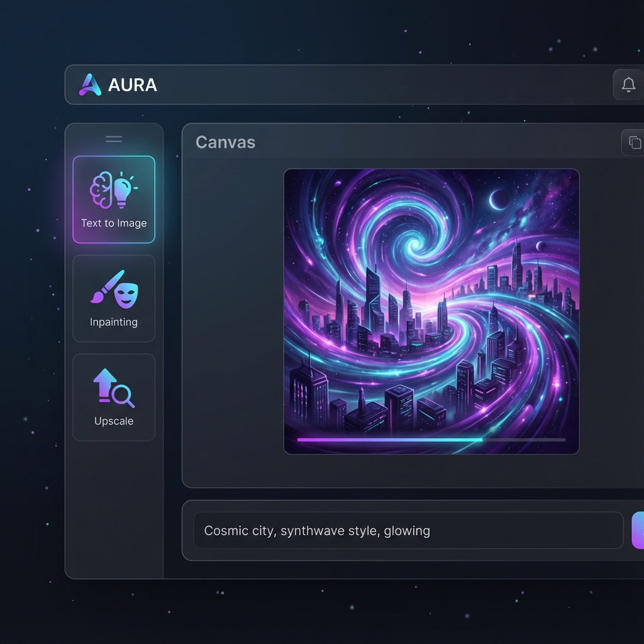Screen dimensions: 644x644
Task: Collapse the sidebar using the two-line handle
Action: (x=114, y=139)
